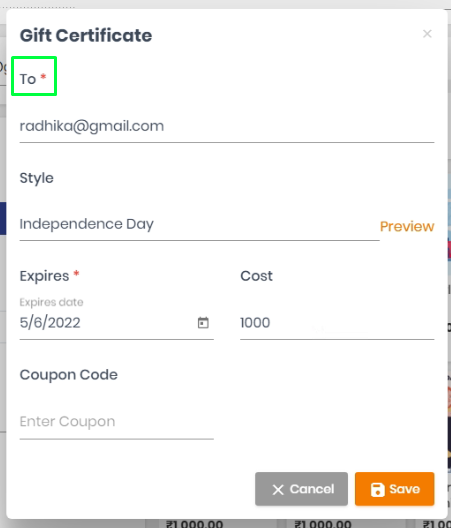Click the Expires label
Screen dimensions: 451x528
pyautogui.click(x=44, y=276)
